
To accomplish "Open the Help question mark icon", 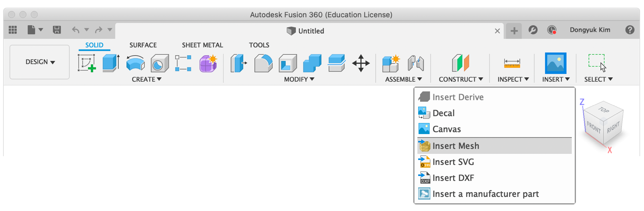I will click(630, 30).
